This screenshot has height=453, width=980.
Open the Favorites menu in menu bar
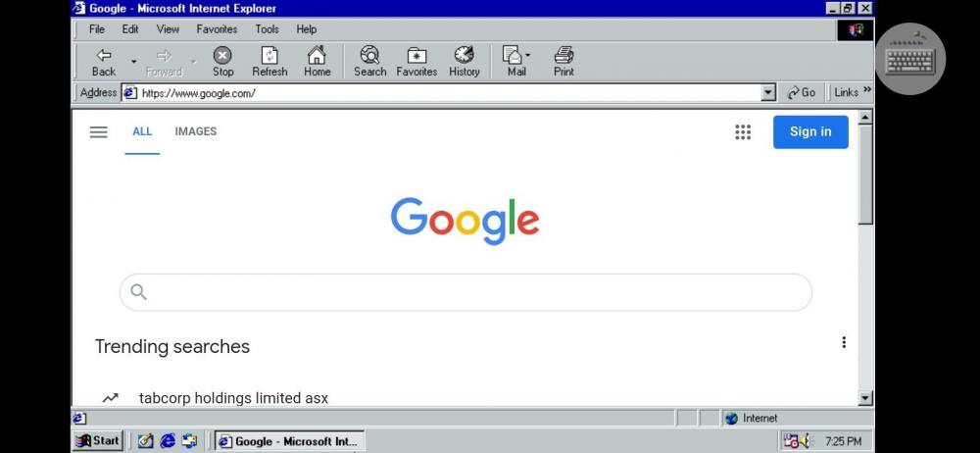[217, 29]
